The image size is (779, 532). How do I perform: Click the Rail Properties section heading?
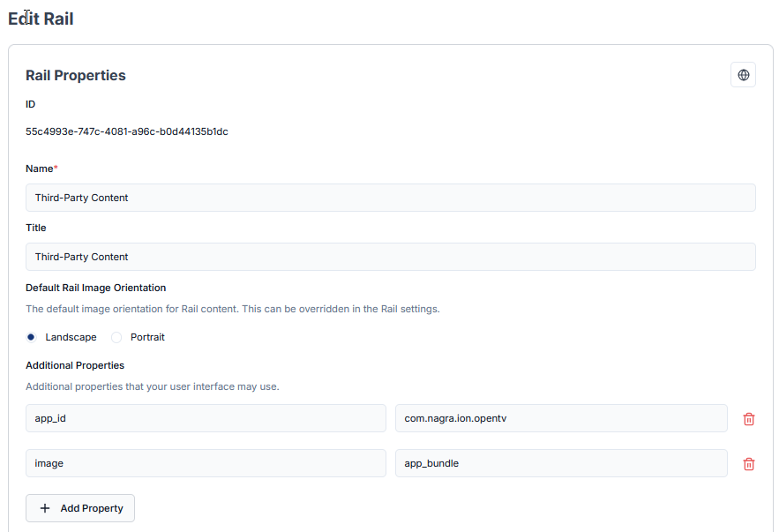(x=76, y=76)
